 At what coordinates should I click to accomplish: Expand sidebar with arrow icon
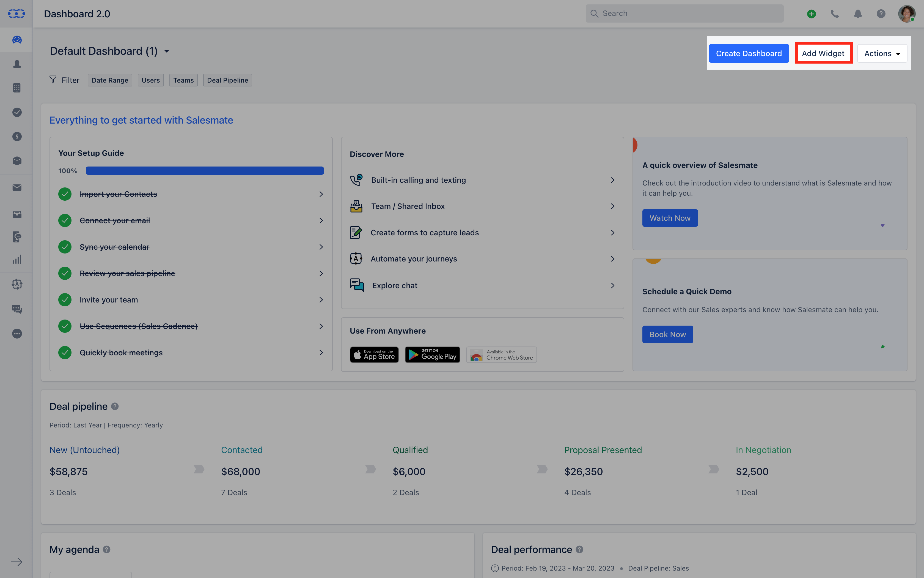coord(16,562)
